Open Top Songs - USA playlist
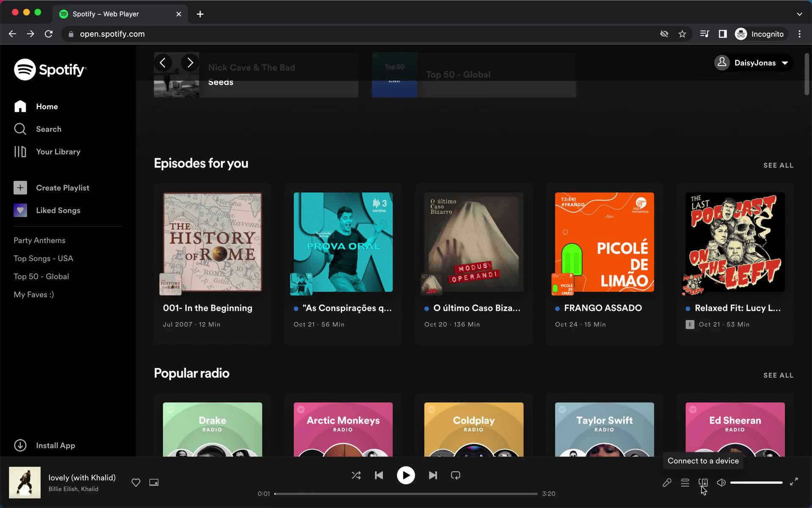812x508 pixels. 43,258
